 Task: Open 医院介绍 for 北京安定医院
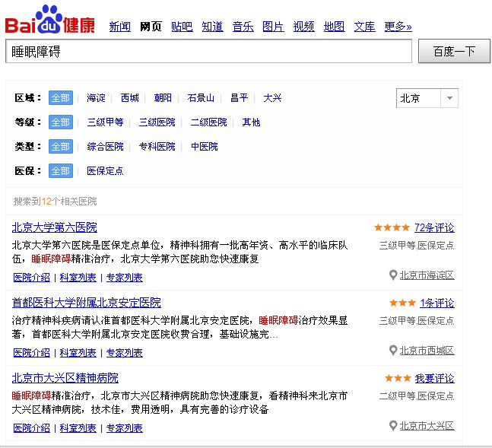[31, 353]
